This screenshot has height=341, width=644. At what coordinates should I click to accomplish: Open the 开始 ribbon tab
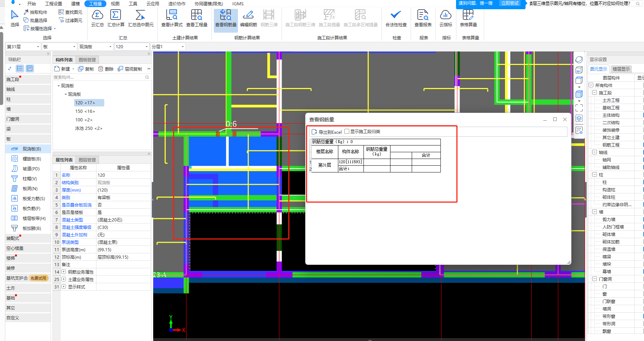point(32,4)
